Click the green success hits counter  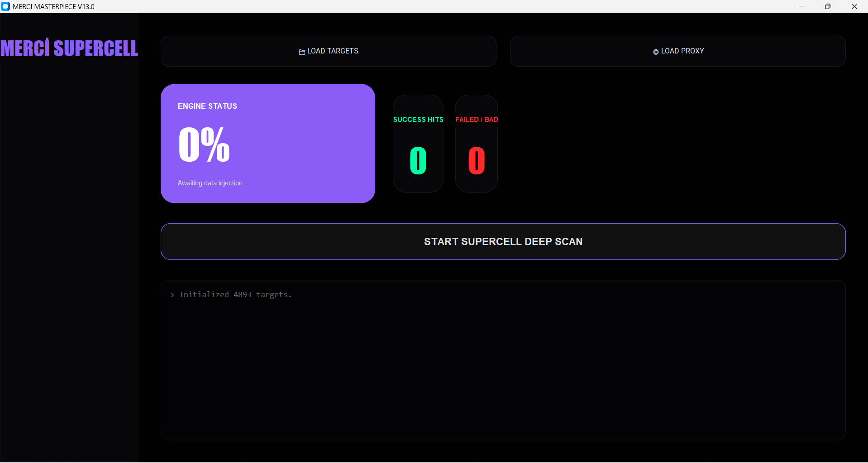tap(418, 161)
